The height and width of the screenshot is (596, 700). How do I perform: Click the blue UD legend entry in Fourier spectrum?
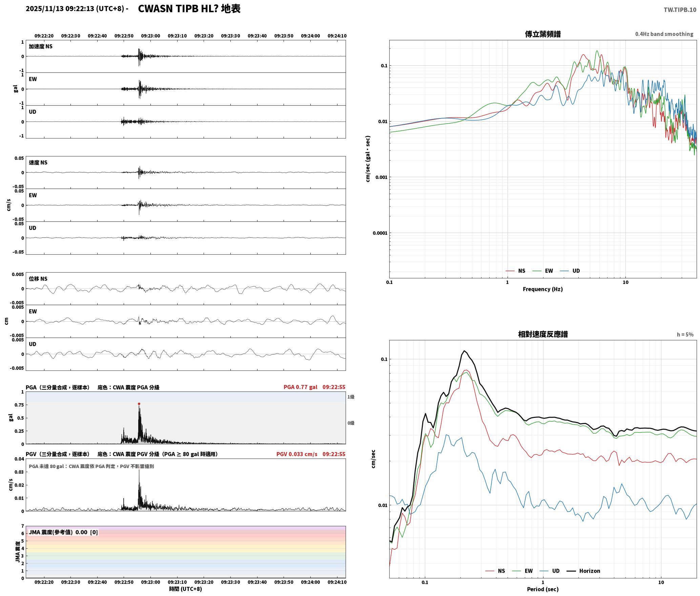pos(570,271)
